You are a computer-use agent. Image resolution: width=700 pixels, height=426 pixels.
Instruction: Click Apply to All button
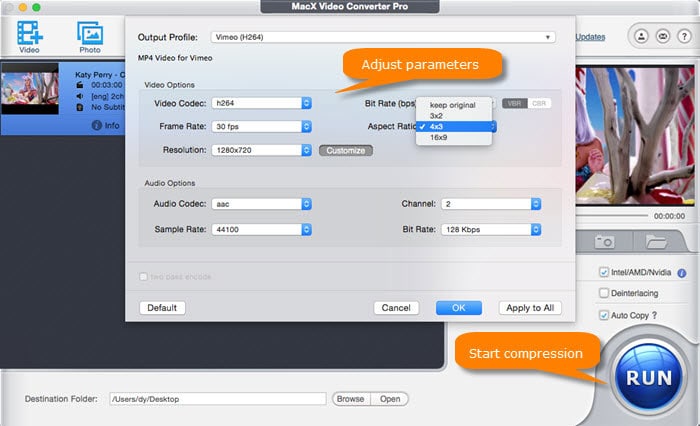click(x=530, y=308)
